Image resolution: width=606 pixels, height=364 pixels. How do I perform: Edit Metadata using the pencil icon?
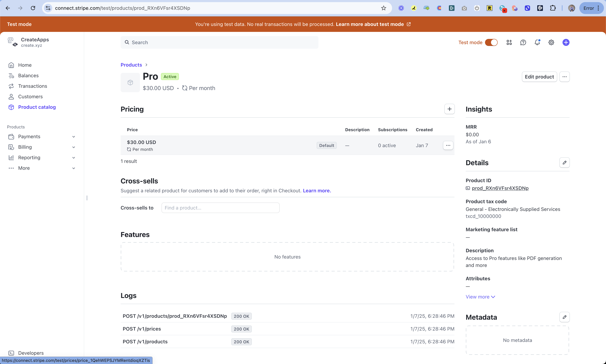tap(564, 317)
